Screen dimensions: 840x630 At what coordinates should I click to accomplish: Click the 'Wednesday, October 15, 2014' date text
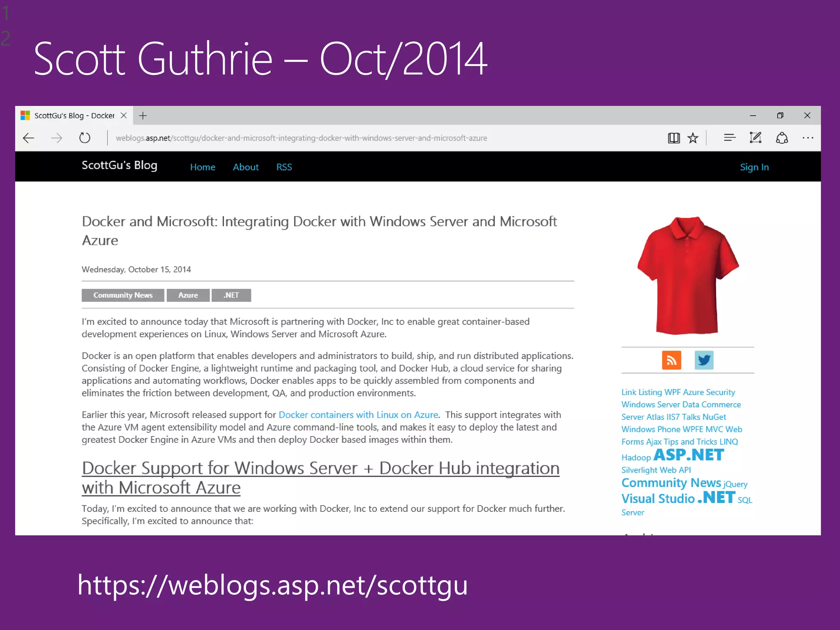point(136,269)
